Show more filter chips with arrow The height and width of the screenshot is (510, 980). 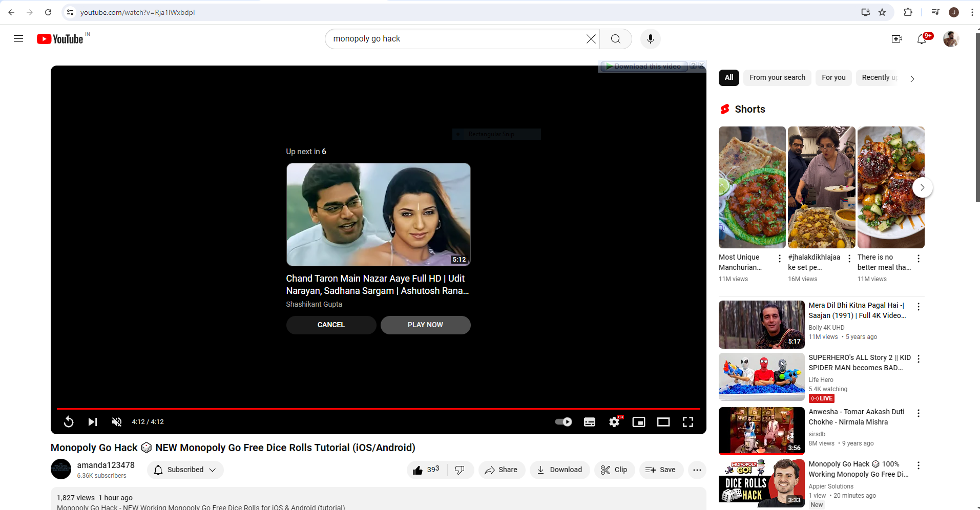tap(912, 78)
